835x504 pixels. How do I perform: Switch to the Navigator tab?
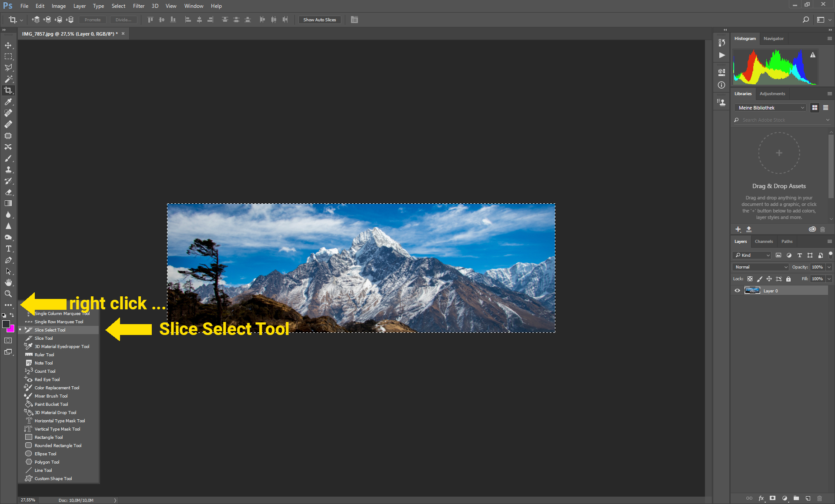[x=773, y=39]
